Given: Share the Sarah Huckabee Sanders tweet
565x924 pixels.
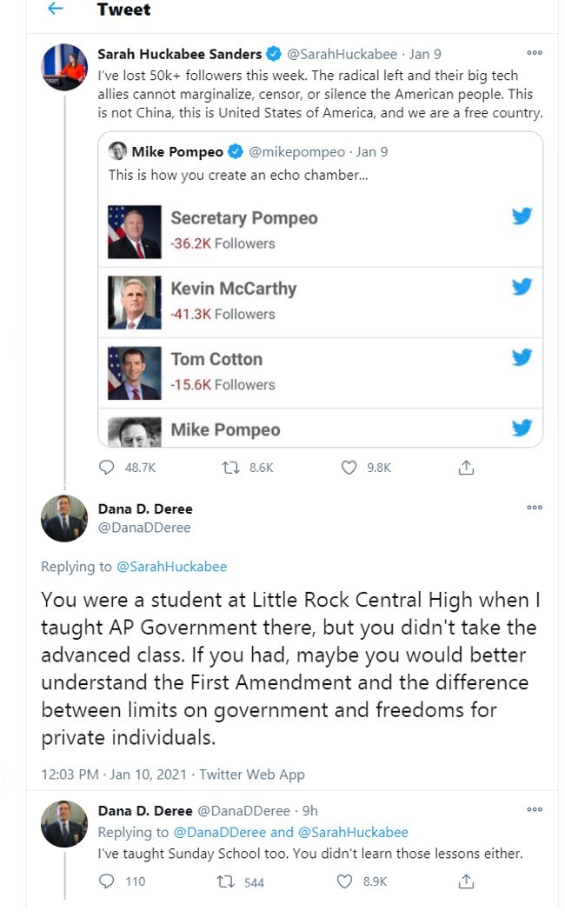Looking at the screenshot, I should pos(466,468).
